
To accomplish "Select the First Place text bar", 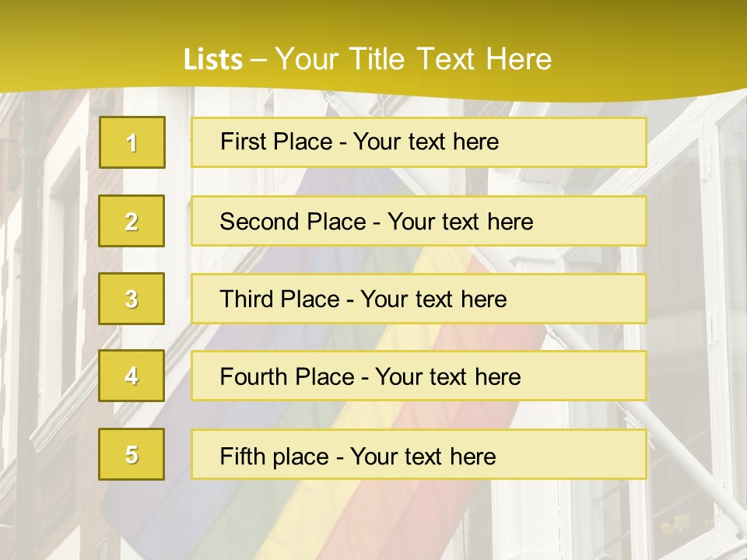I will pyautogui.click(x=419, y=142).
